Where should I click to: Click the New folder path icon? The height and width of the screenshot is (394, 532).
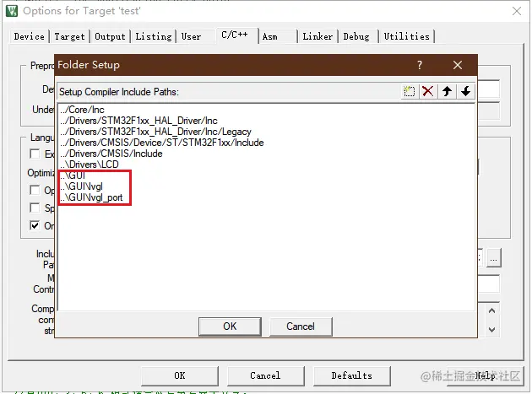[410, 91]
